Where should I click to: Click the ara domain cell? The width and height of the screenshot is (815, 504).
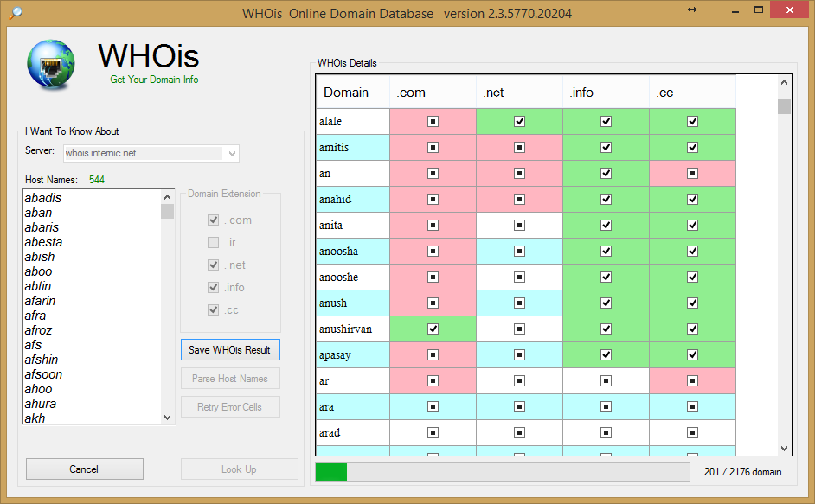coord(353,407)
